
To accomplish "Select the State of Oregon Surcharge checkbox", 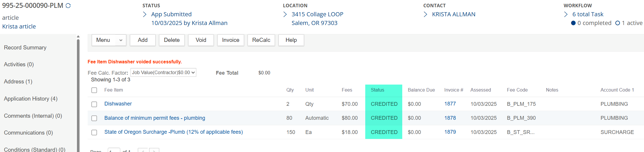I will click(94, 132).
